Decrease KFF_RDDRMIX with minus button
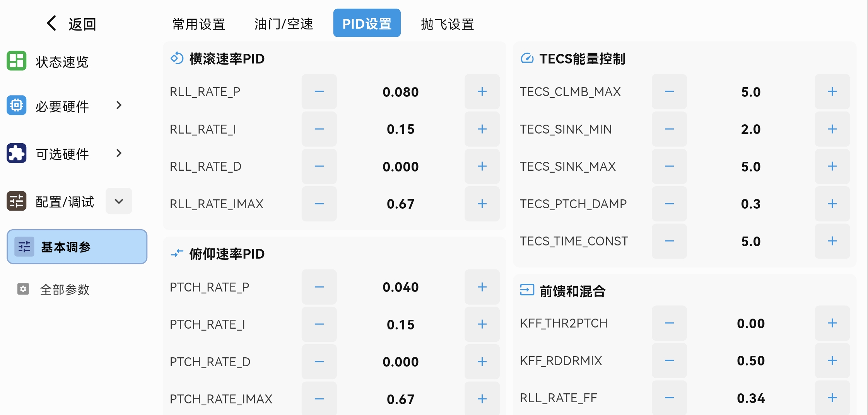This screenshot has height=415, width=868. click(x=669, y=361)
